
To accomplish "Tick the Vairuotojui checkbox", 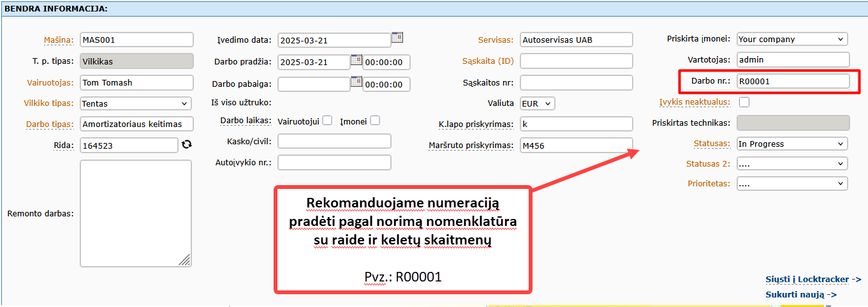I will 327,120.
